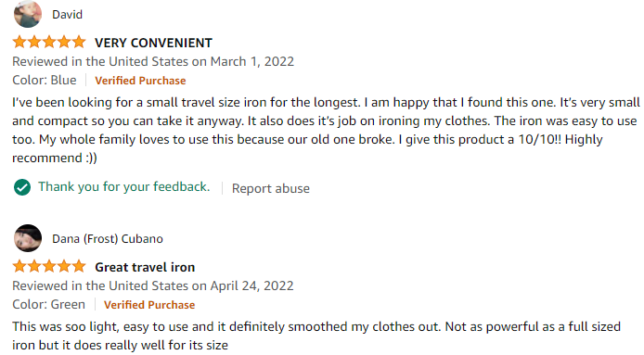Click the April 24, 2022 review date line
The height and width of the screenshot is (355, 644).
[x=153, y=286]
